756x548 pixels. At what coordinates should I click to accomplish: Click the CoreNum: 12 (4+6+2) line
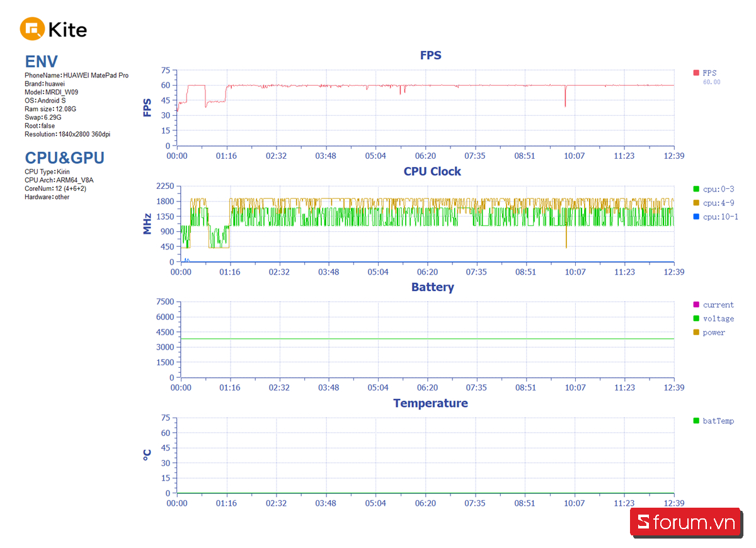(56, 188)
